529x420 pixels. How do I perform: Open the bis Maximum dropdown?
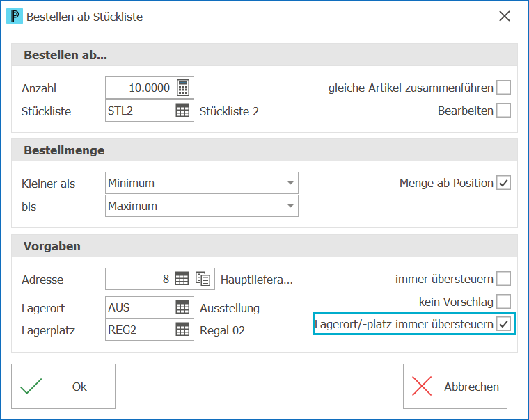tap(202, 206)
